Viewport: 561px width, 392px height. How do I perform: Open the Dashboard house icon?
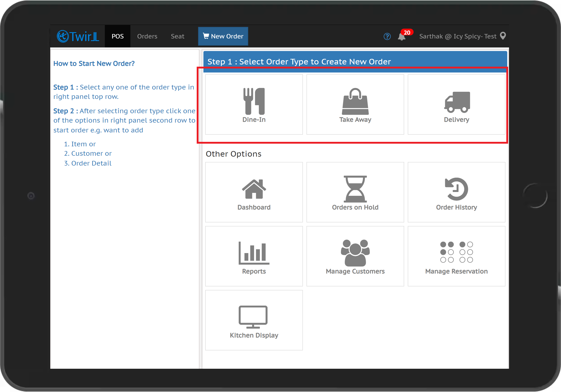click(254, 189)
